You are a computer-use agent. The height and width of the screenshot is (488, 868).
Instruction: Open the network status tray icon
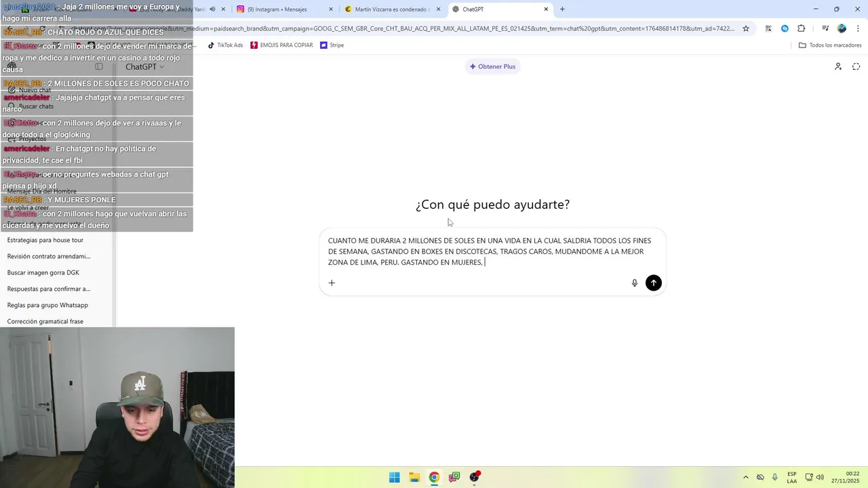click(809, 477)
